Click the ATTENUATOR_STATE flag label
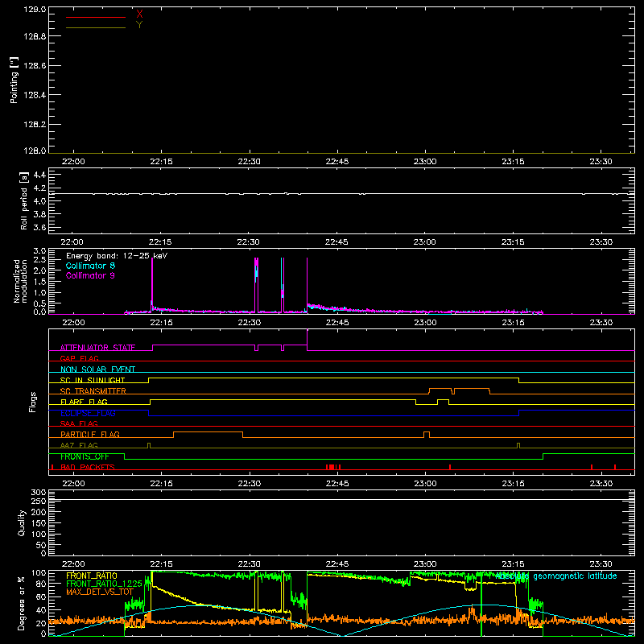 click(x=97, y=348)
